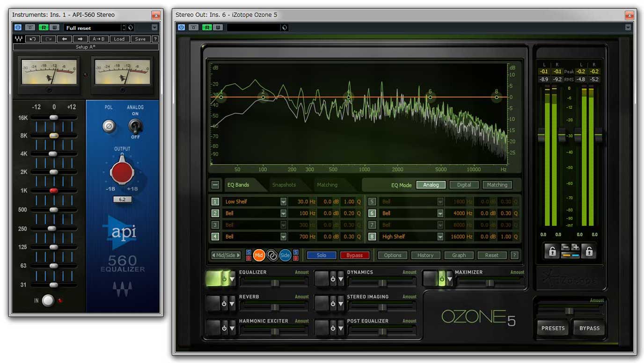The image size is (644, 363).
Task: Click the undo arrow in API-560 toolbar
Action: [x=32, y=39]
